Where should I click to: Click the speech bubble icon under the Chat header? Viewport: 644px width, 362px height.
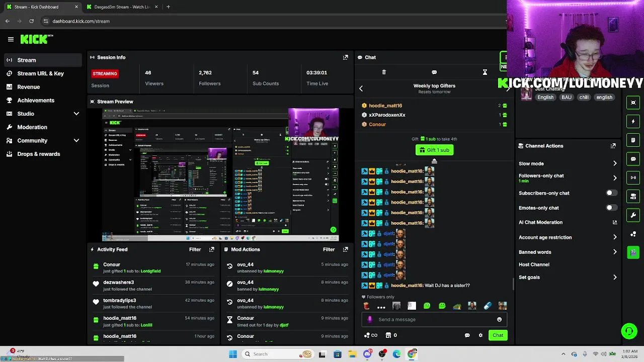click(434, 72)
